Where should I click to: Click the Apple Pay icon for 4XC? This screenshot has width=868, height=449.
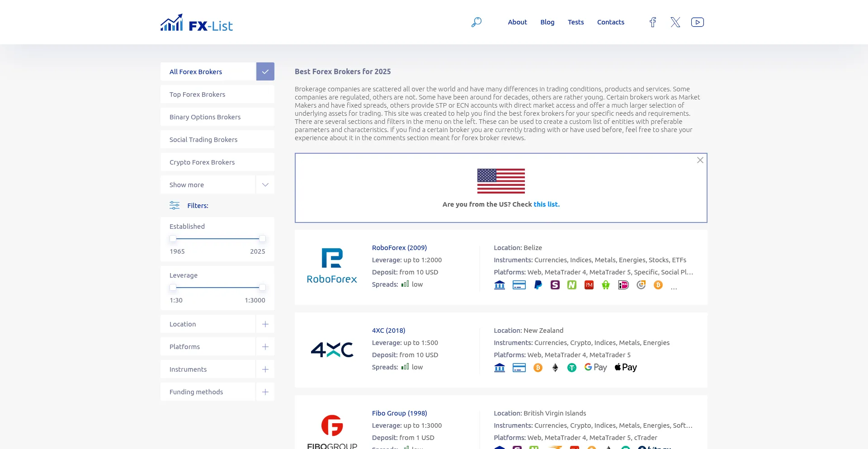[x=626, y=368]
